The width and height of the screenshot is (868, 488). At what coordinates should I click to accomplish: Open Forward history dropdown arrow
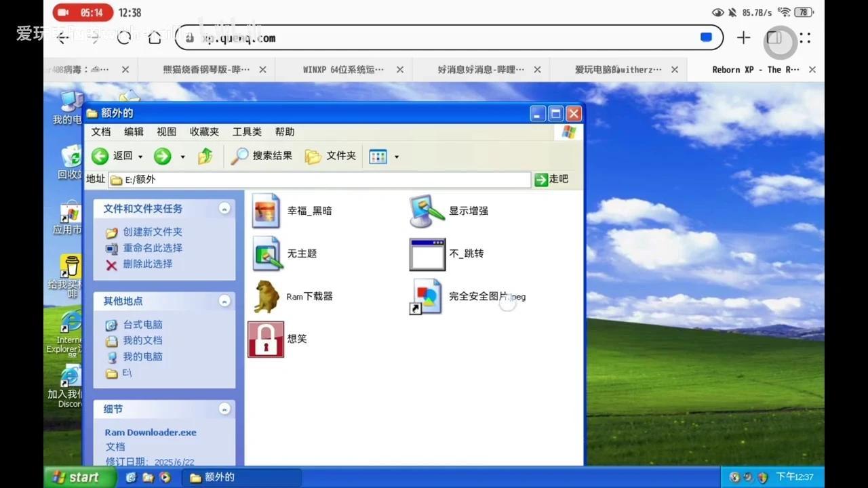click(x=182, y=157)
